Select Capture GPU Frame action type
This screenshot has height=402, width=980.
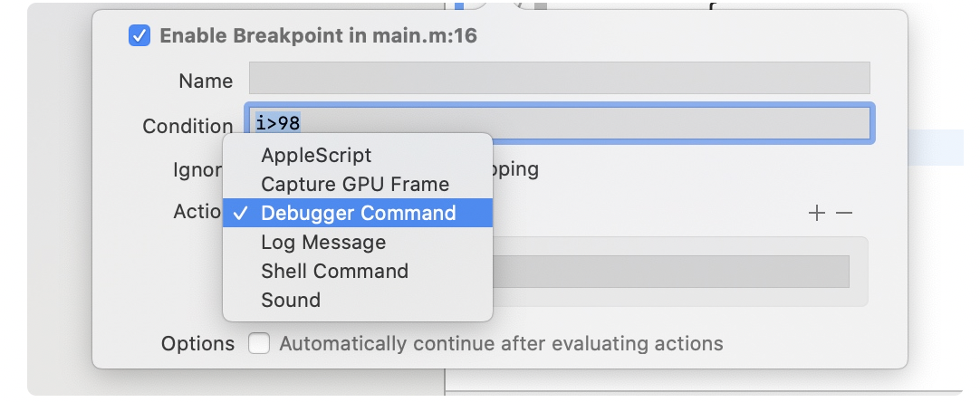pos(354,184)
